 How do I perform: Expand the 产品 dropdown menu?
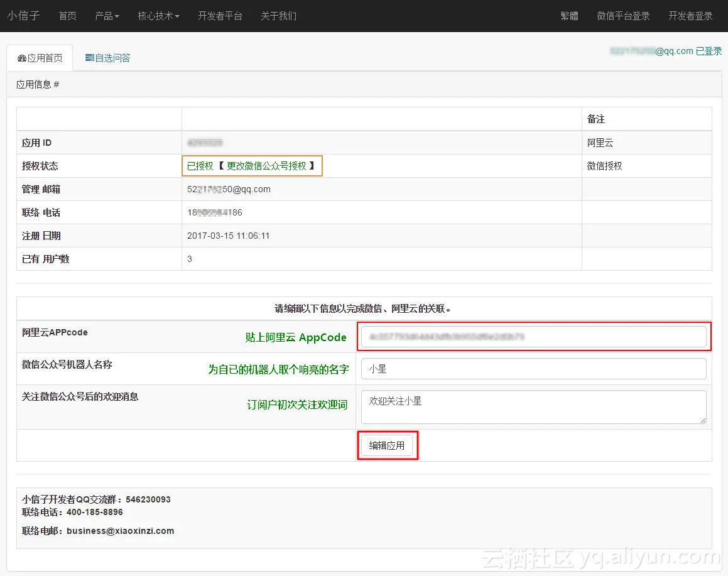click(x=107, y=16)
